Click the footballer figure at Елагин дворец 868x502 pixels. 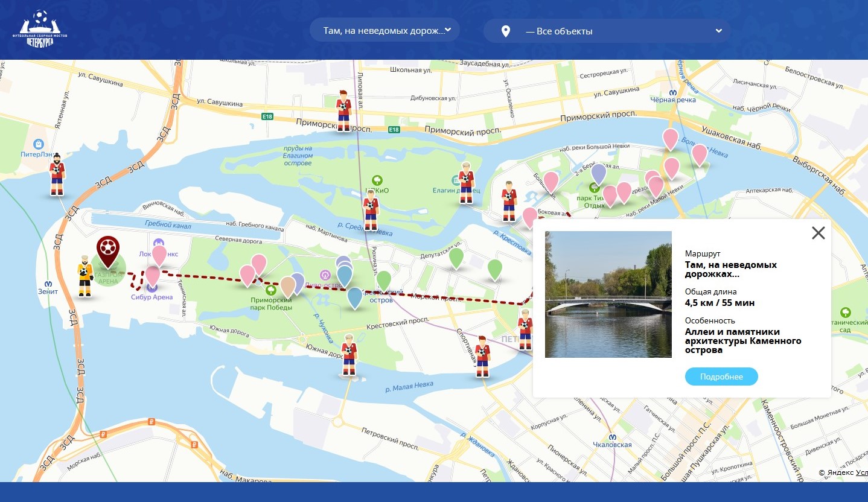pos(465,183)
